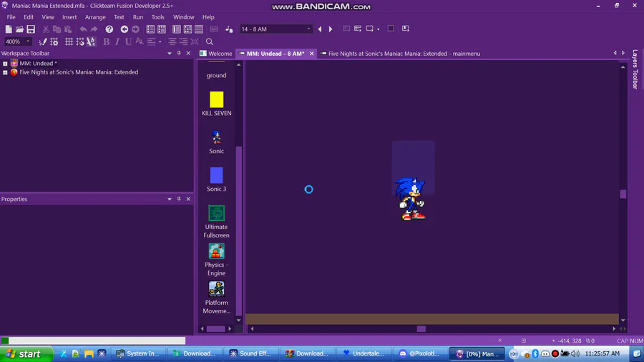644x362 pixels.
Task: Toggle snap to grid icon
Action: (x=80, y=41)
